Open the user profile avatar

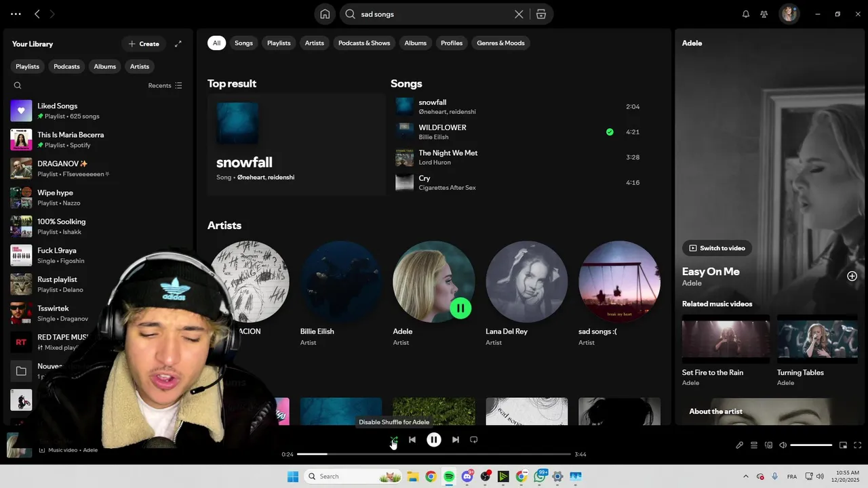tap(789, 14)
